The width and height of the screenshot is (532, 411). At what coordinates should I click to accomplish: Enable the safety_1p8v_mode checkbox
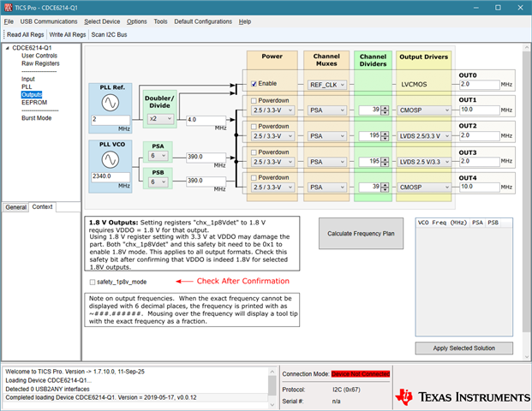tap(93, 283)
